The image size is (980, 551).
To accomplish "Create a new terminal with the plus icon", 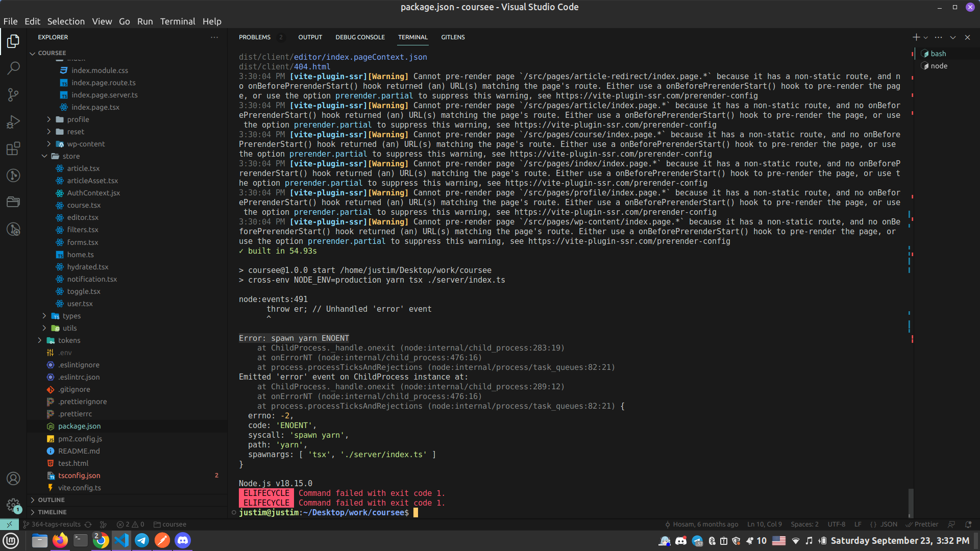I will [x=916, y=37].
